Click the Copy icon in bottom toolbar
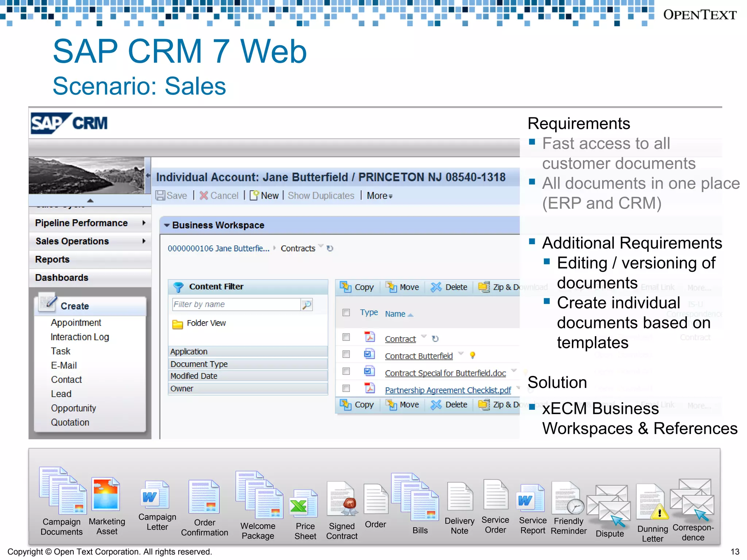The image size is (747, 560). pos(345,404)
